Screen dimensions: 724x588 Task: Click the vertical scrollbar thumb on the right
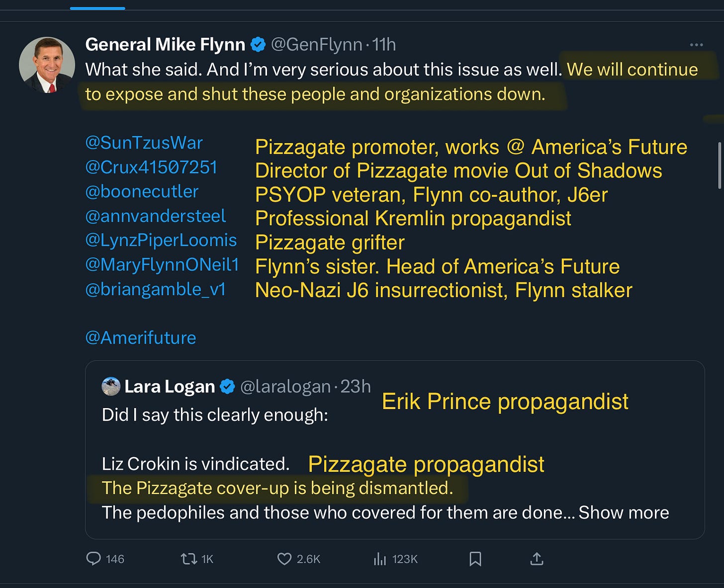pos(720,166)
